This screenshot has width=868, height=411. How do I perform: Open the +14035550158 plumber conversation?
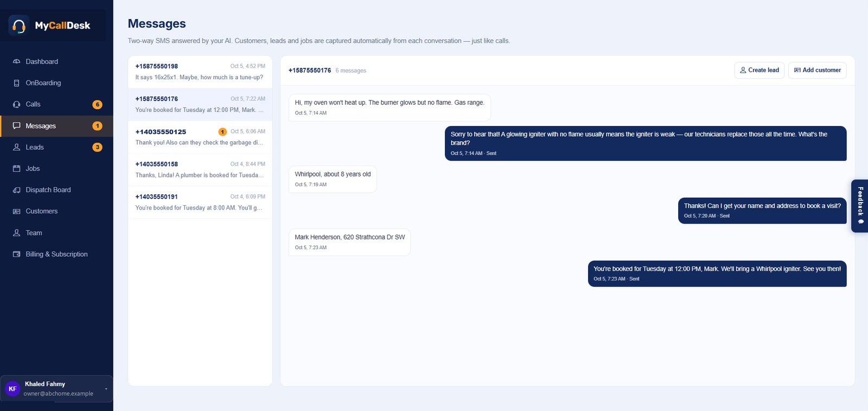200,170
